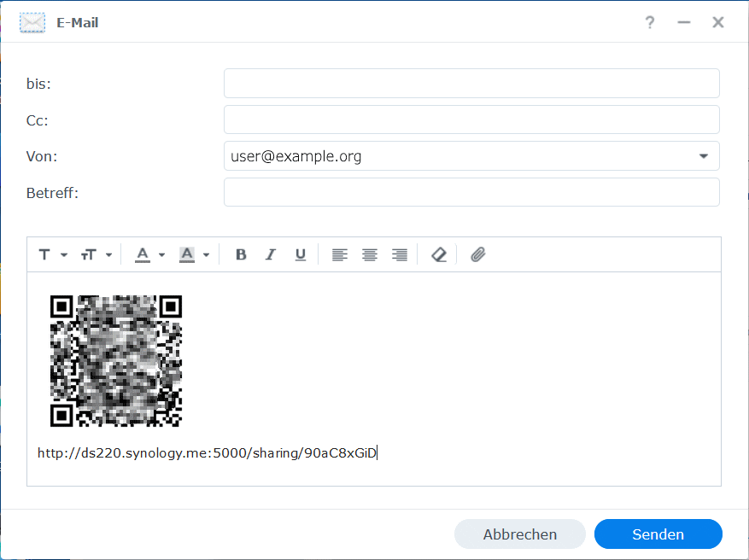Clear formatting with the eraser icon

point(438,254)
